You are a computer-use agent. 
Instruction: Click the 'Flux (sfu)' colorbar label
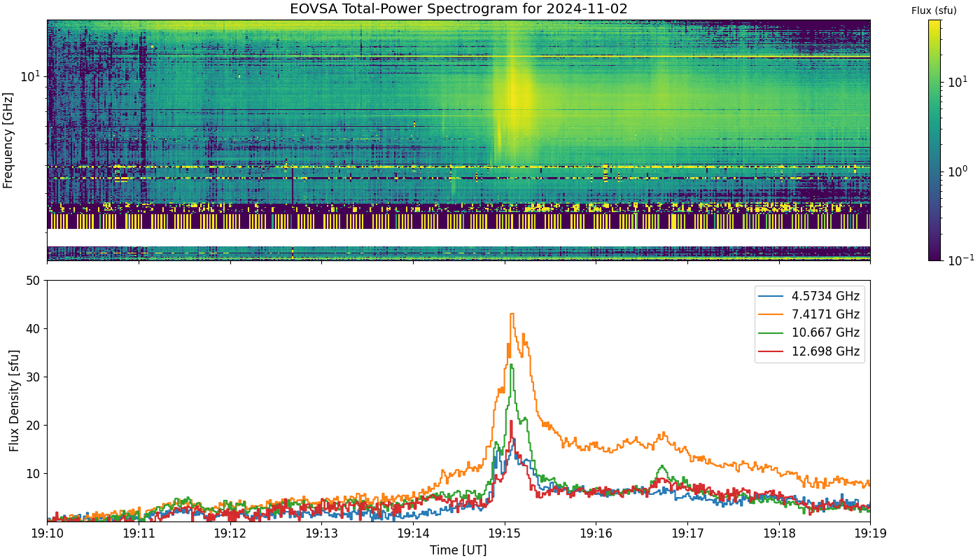coord(934,10)
